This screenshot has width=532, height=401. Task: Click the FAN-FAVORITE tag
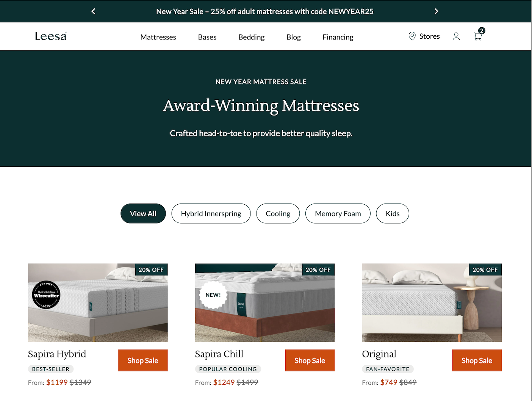pos(388,369)
